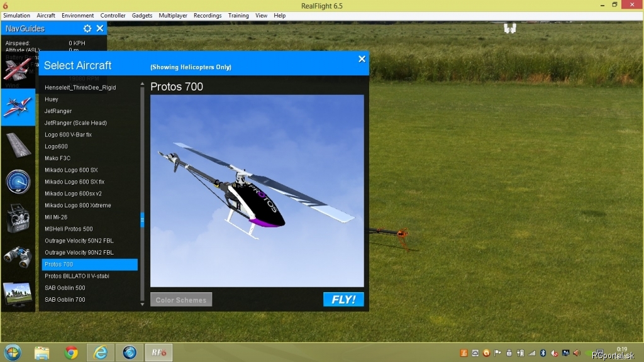Open the NavGuides settings gear
The height and width of the screenshot is (362, 644).
(87, 28)
